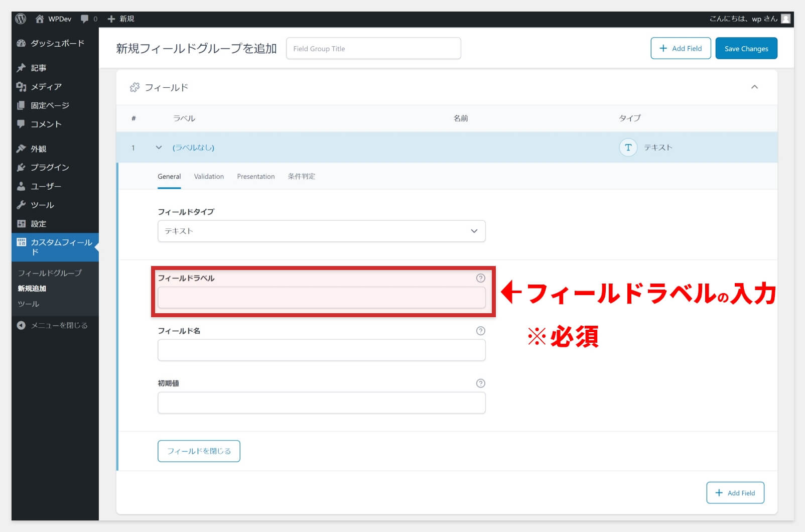This screenshot has height=532, width=805.
Task: Focus the Field Group Title input
Action: 373,48
